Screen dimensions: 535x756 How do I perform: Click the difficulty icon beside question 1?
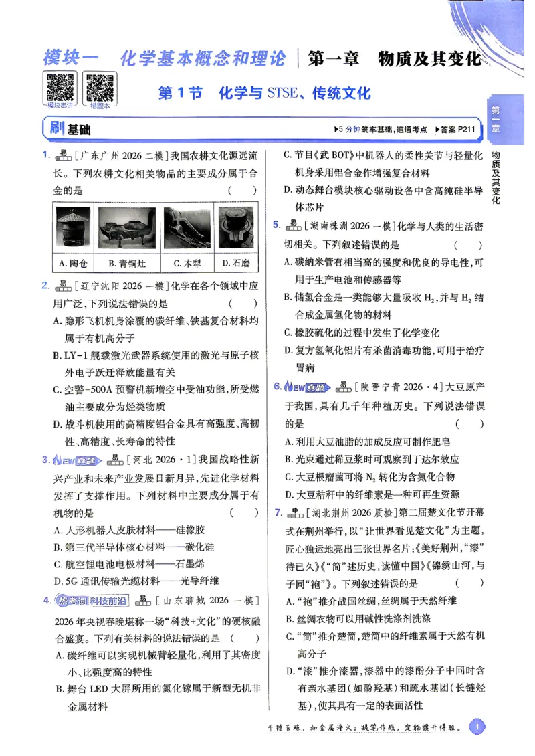[x=63, y=155]
